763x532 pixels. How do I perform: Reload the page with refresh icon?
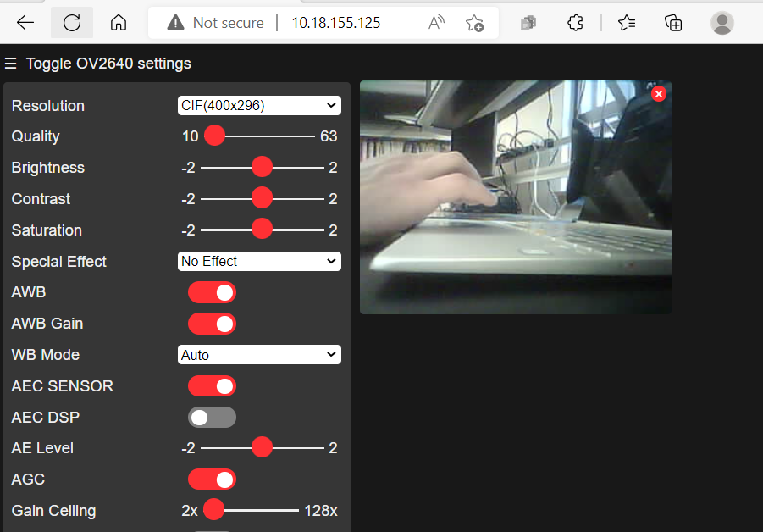(72, 23)
